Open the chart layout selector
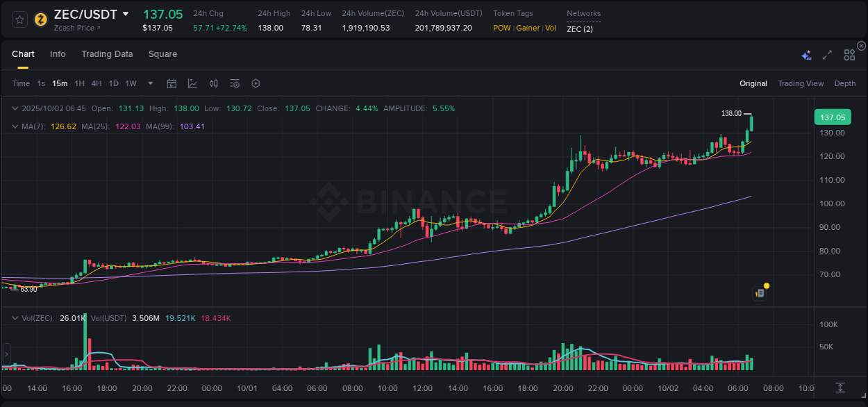Screen dimensions: 868x407 click(849, 53)
